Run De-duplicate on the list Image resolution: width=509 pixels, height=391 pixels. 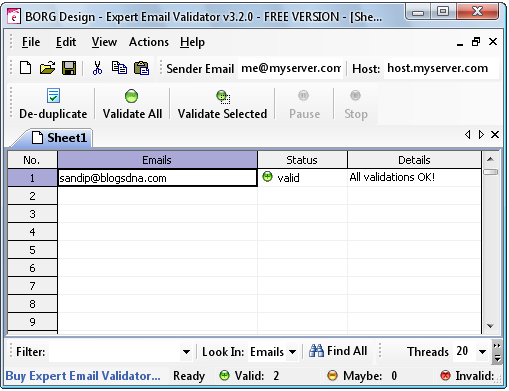point(53,104)
